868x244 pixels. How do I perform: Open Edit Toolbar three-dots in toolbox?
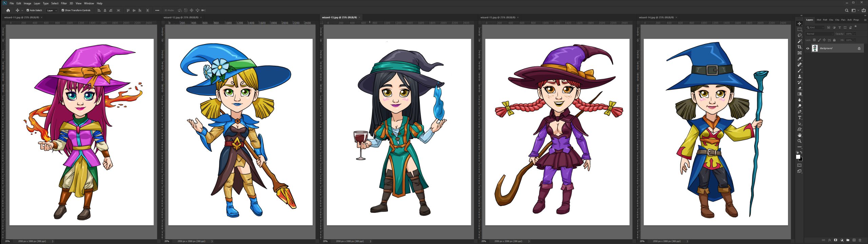tap(800, 147)
